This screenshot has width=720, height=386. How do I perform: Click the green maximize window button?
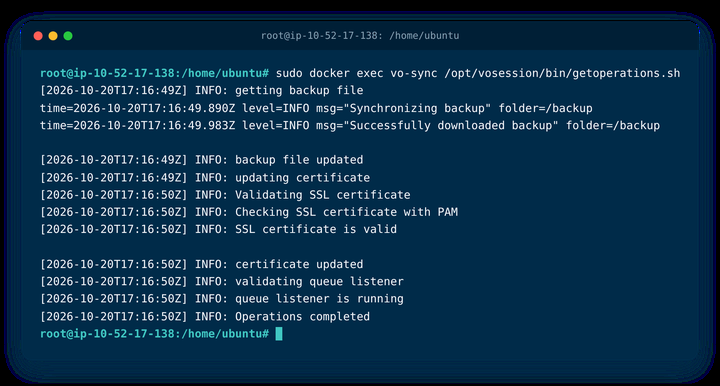[x=68, y=36]
